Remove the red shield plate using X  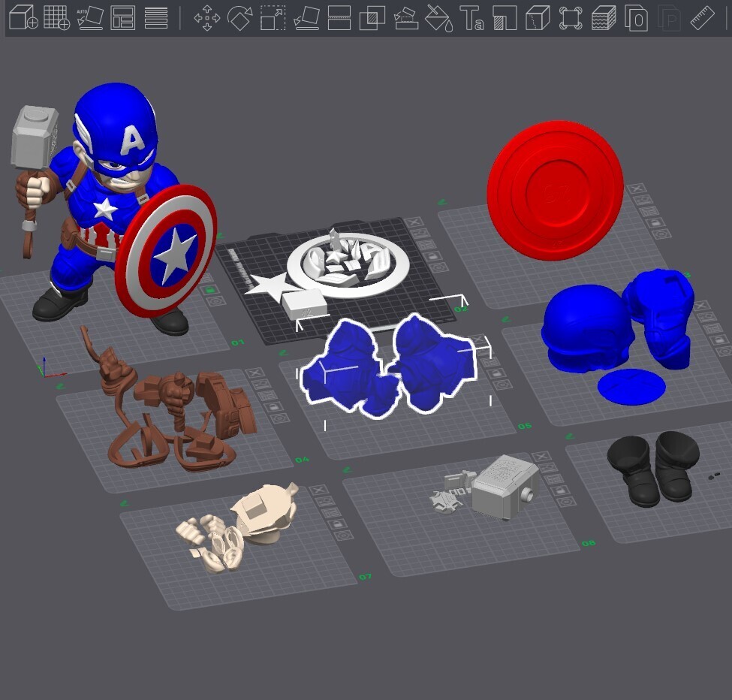tap(636, 189)
